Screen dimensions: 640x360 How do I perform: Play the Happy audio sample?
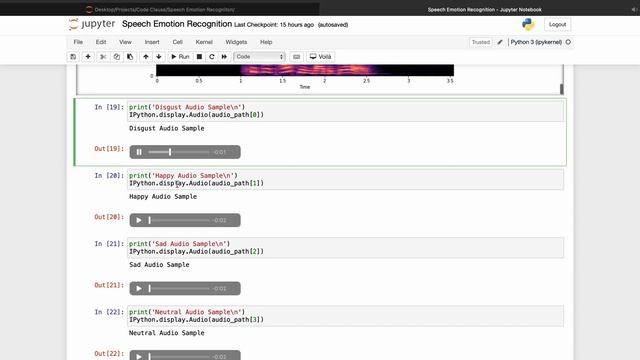coord(139,220)
